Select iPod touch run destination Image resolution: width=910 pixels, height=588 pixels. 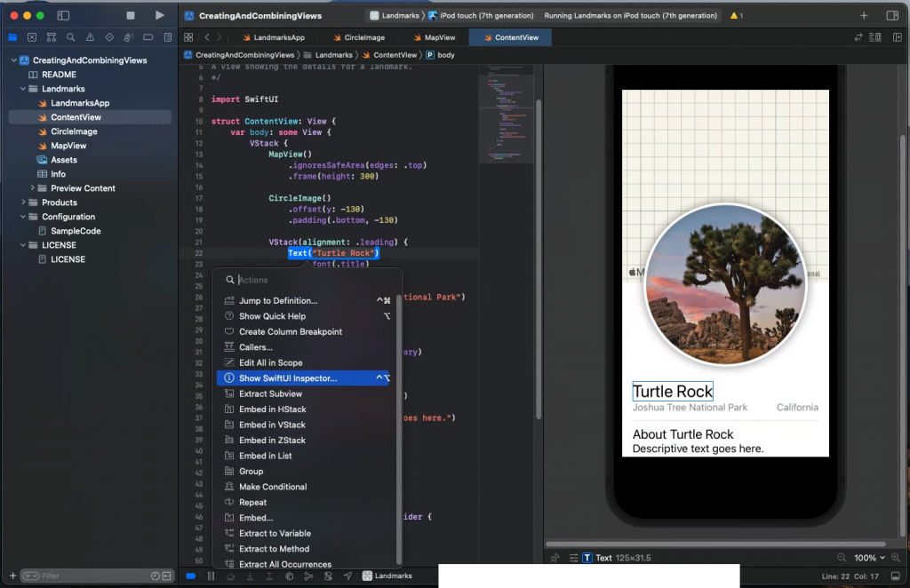click(x=486, y=16)
